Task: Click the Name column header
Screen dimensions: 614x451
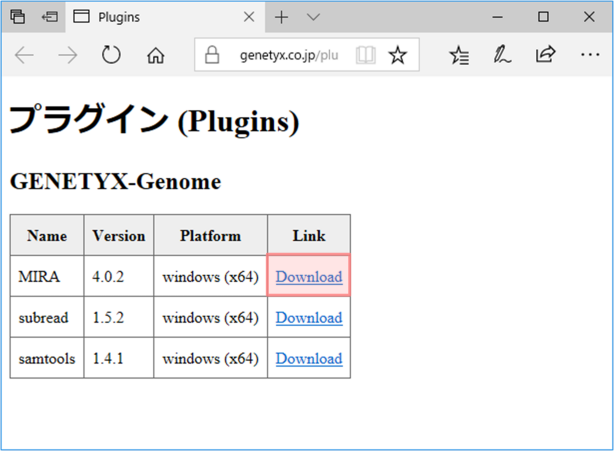Action: point(47,235)
